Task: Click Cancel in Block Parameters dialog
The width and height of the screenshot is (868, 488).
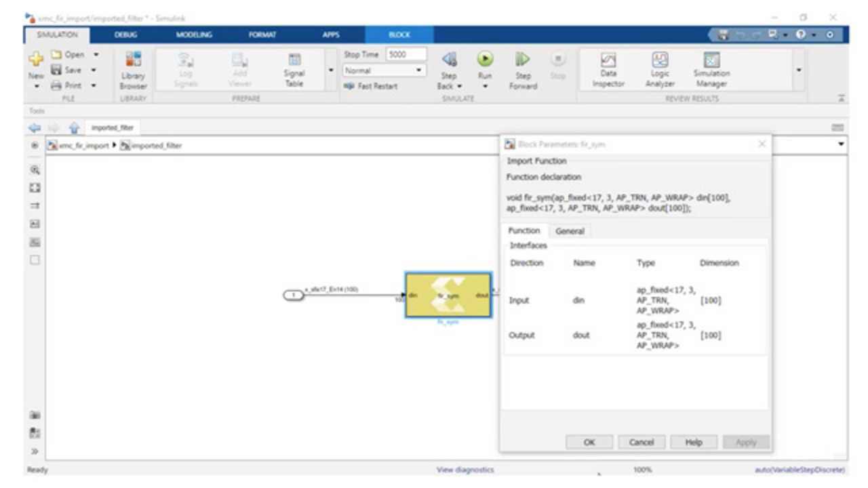Action: coord(641,442)
